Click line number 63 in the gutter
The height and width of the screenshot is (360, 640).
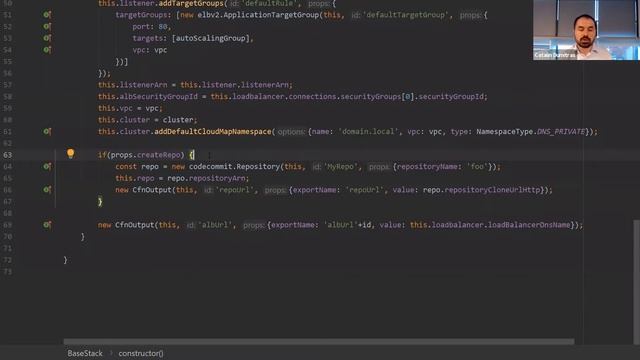tap(8, 155)
